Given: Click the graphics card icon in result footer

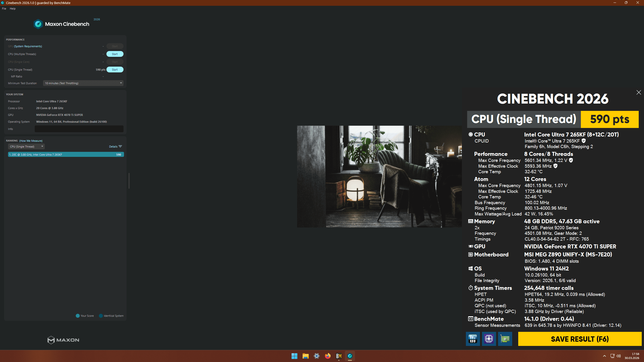Looking at the screenshot, I should pyautogui.click(x=505, y=339).
